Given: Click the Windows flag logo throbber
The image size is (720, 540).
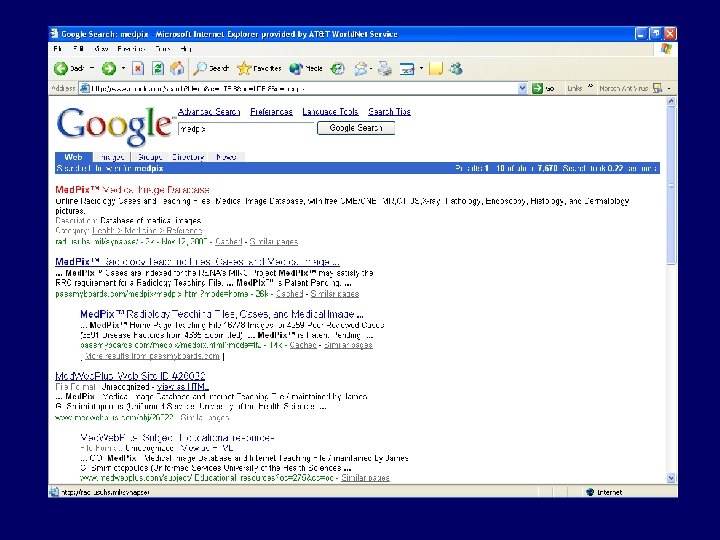Looking at the screenshot, I should [666, 49].
